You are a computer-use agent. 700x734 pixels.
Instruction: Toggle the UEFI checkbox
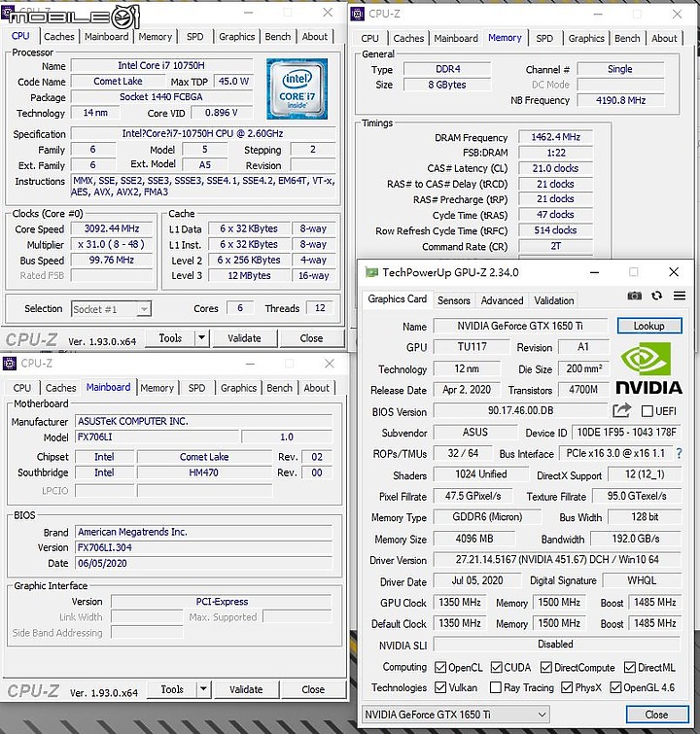click(647, 411)
